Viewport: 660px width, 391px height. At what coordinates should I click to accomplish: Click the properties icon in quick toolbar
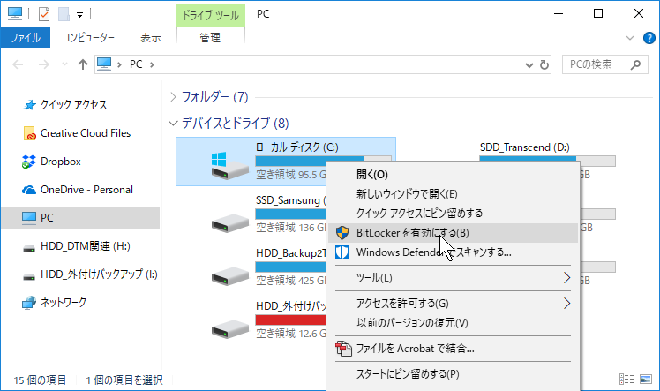click(x=44, y=14)
